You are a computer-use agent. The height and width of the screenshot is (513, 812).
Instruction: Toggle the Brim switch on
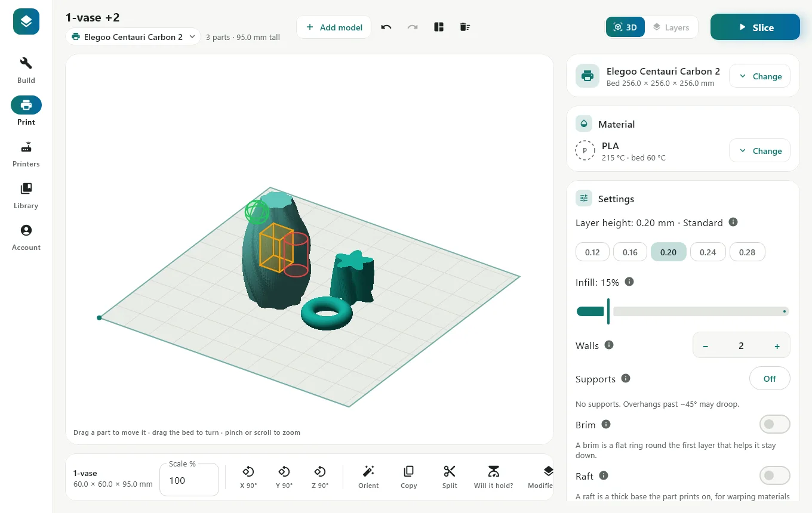pos(774,424)
